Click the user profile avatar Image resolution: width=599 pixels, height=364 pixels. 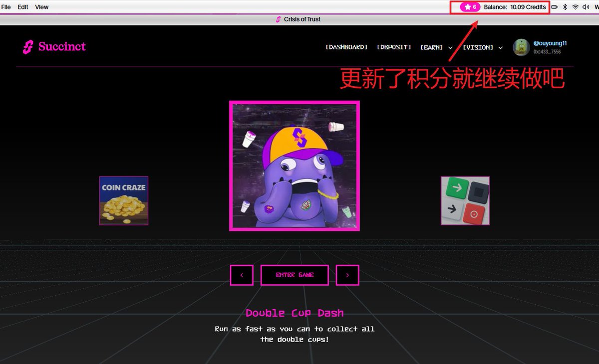[521, 47]
